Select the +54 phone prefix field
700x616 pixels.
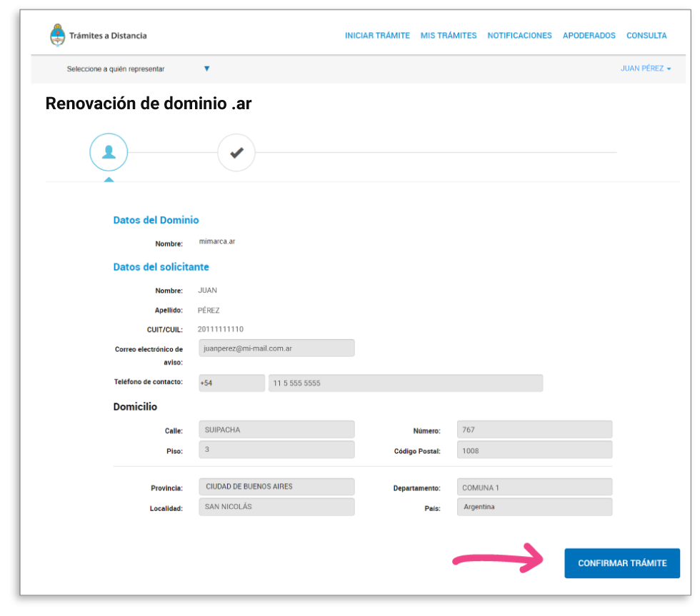[x=231, y=383]
